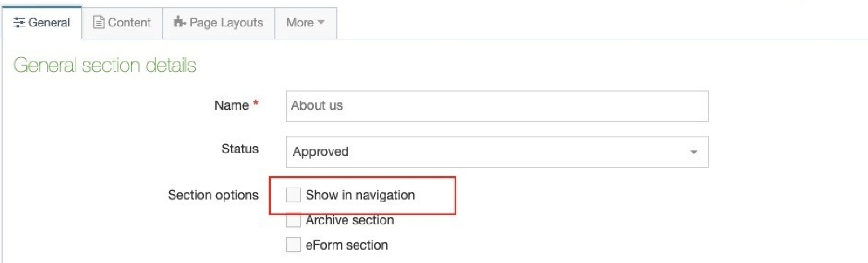Click the Archive section label text
This screenshot has width=868, height=263.
coord(350,220)
